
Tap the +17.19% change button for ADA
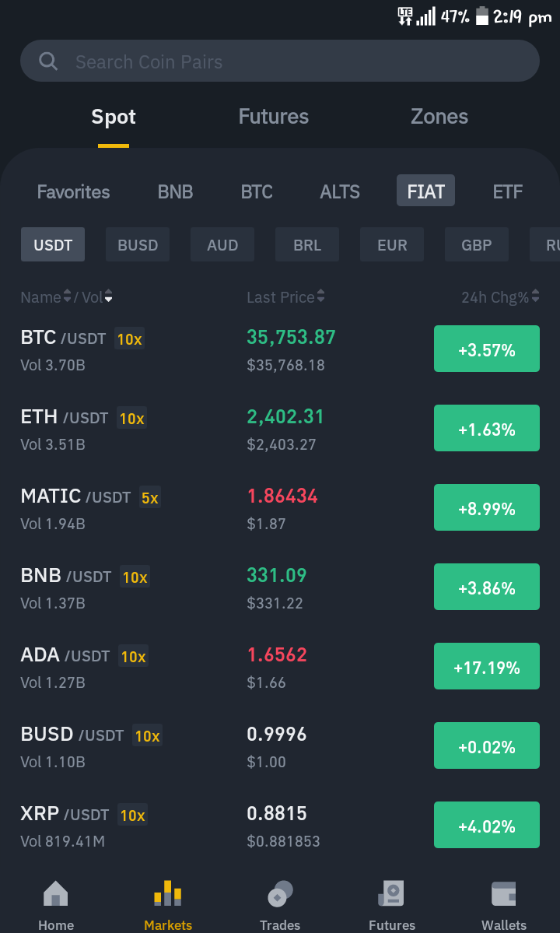point(487,666)
